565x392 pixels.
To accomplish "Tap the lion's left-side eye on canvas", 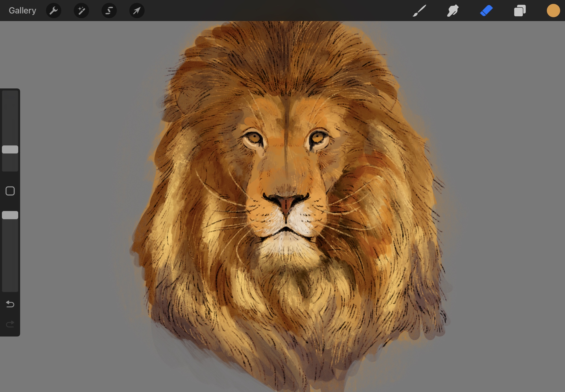I will (254, 138).
